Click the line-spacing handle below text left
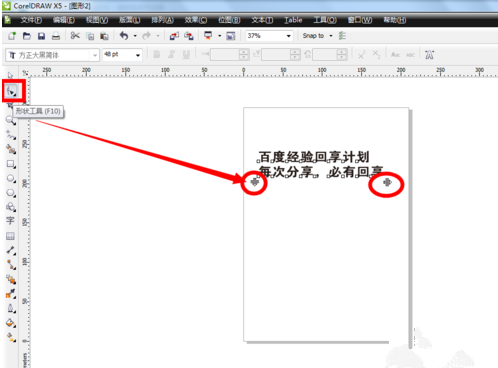 tap(255, 182)
